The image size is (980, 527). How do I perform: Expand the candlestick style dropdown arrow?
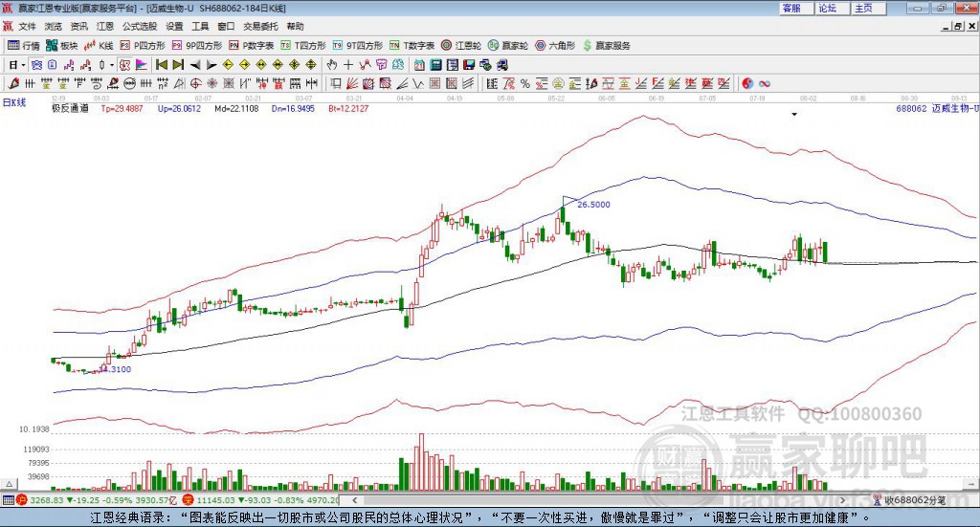point(112,65)
